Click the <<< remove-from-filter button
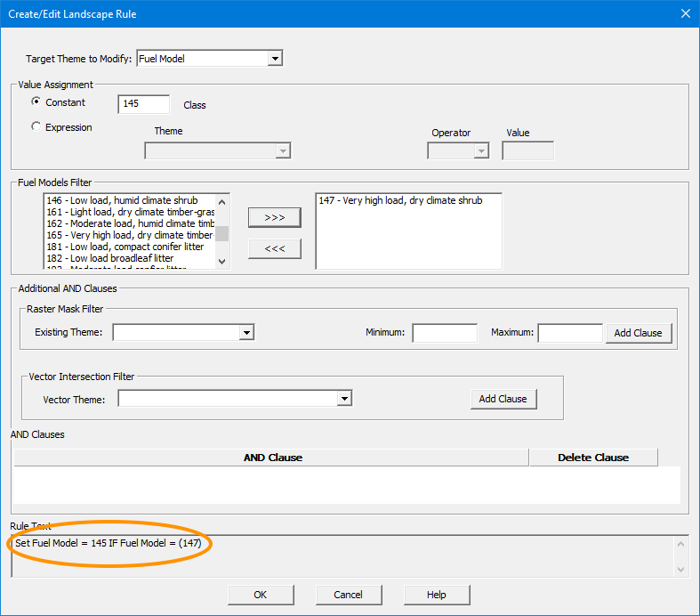 [275, 249]
